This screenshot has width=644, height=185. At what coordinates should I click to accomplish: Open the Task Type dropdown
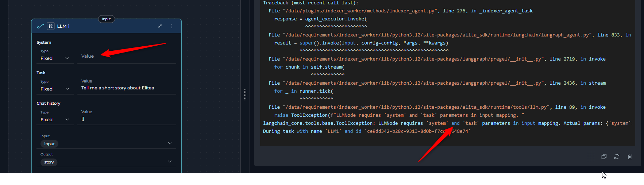(55, 89)
